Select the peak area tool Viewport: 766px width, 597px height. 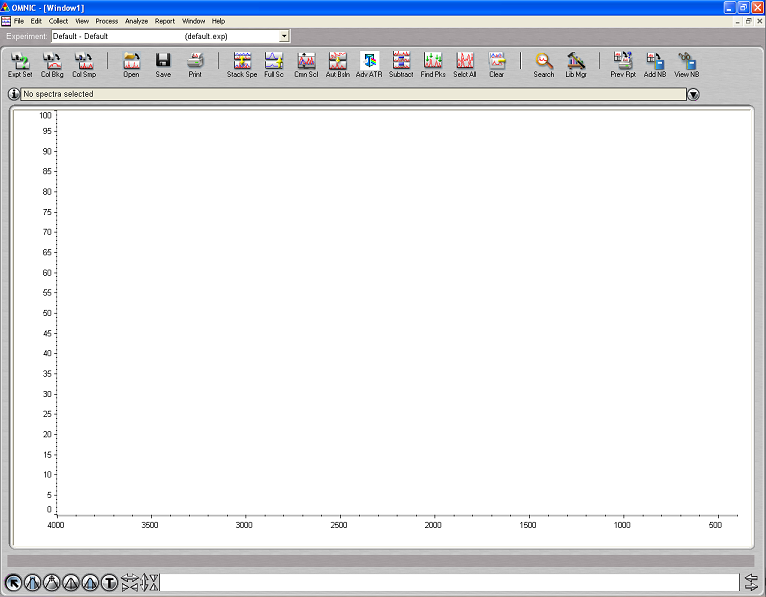(x=90, y=582)
